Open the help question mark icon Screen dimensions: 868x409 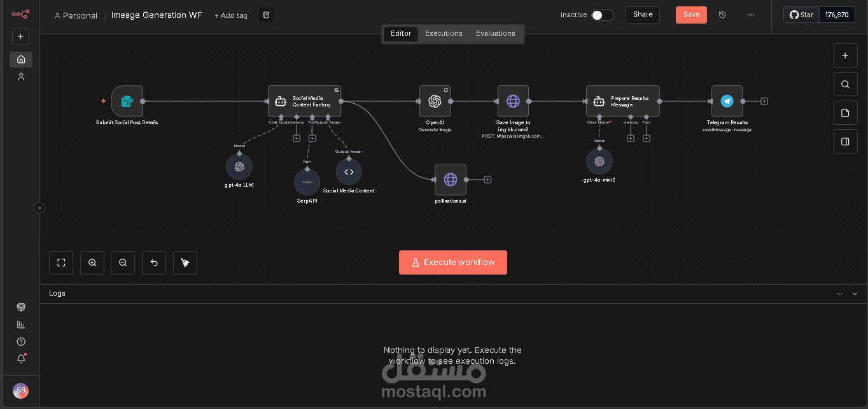(21, 341)
